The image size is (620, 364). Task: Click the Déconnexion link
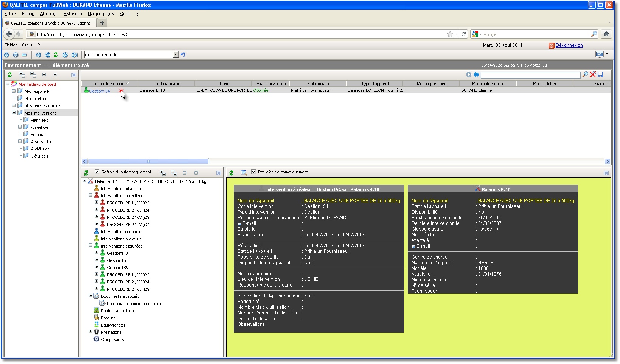point(569,45)
